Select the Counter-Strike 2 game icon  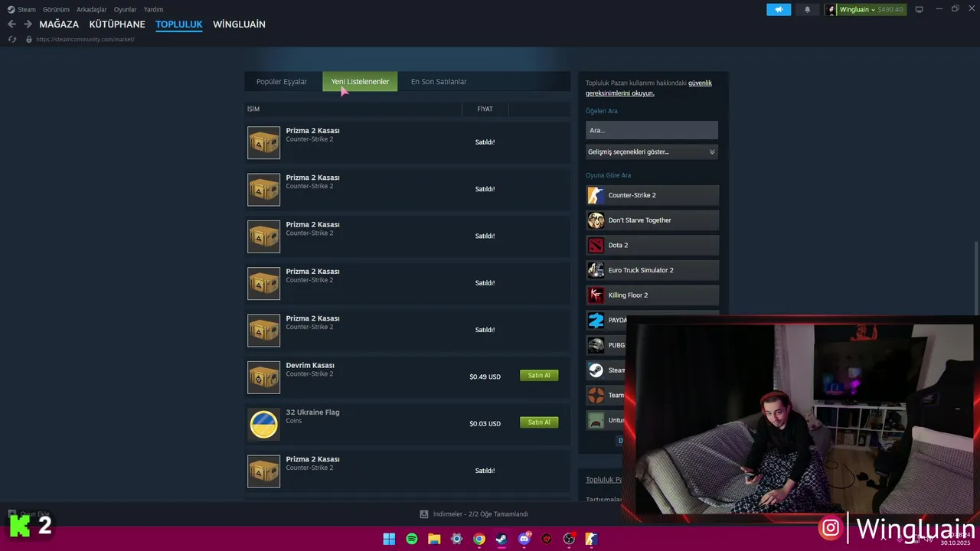point(596,195)
